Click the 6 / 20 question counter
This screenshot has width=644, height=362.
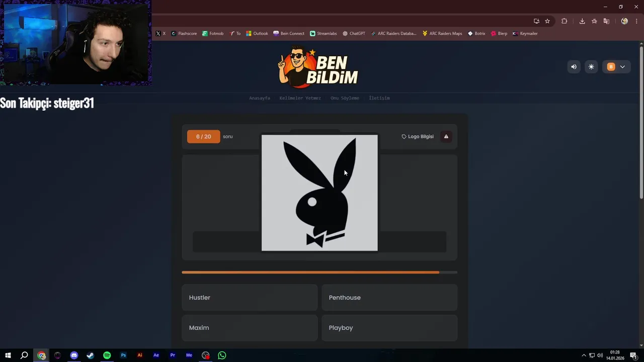click(204, 136)
